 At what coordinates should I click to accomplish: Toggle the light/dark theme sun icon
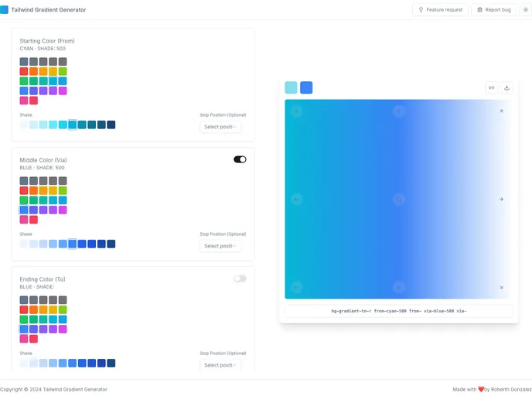click(x=526, y=10)
